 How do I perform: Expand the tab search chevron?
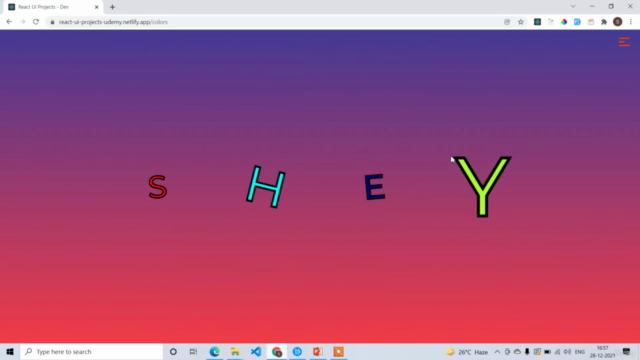point(573,7)
